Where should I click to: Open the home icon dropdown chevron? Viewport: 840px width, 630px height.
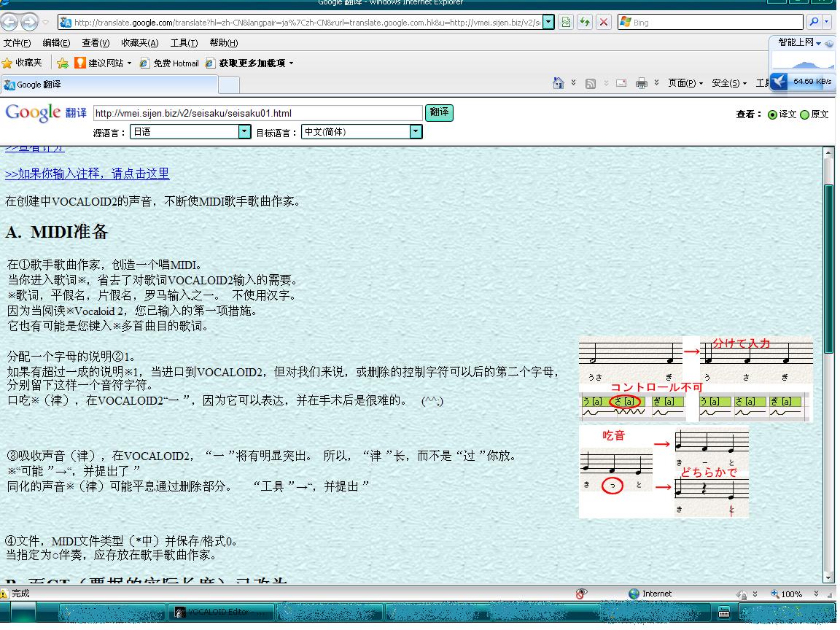pyautogui.click(x=573, y=82)
